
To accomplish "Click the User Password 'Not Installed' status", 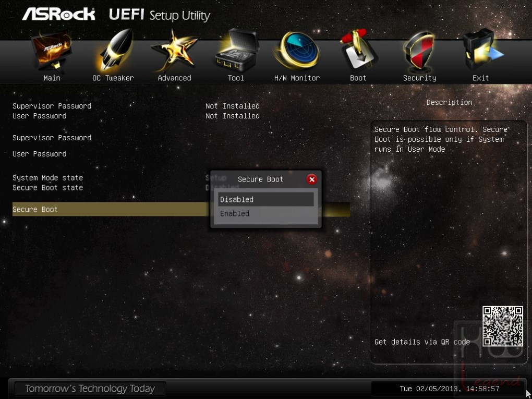I will tap(233, 116).
